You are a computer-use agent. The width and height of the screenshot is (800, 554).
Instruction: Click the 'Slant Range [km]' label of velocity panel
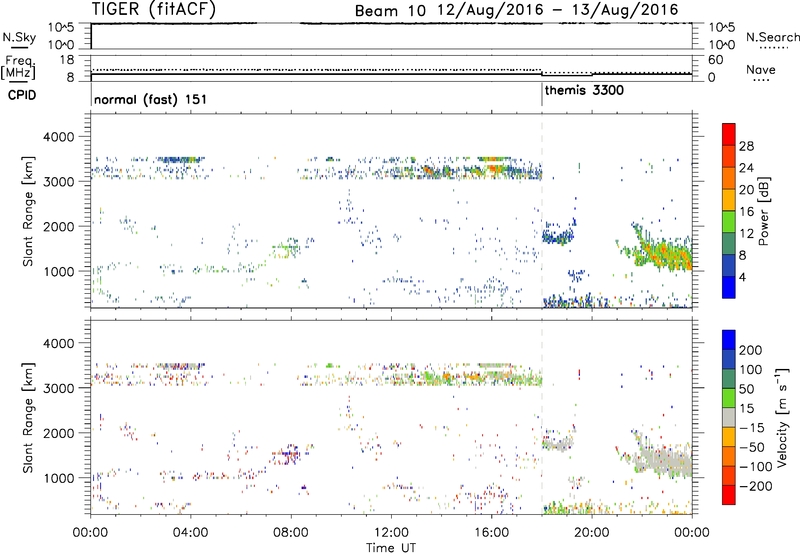click(x=28, y=418)
